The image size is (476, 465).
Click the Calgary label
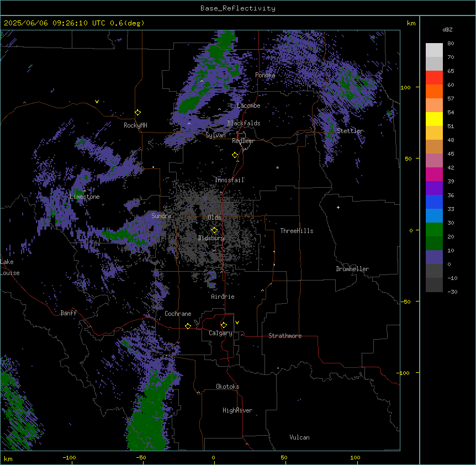220,333
